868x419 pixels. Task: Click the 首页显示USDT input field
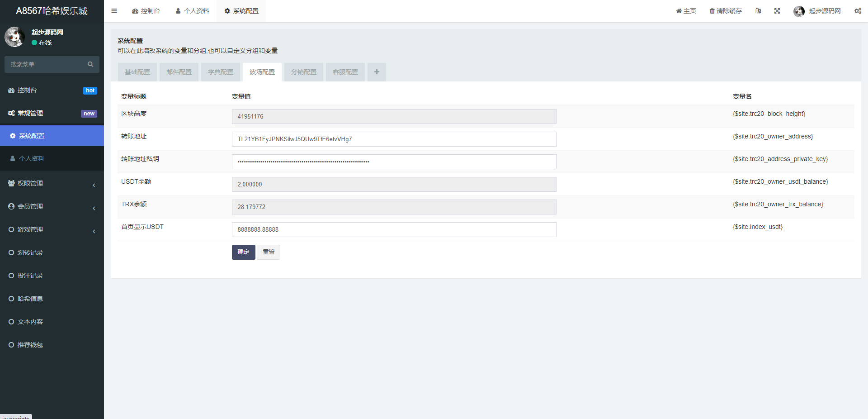coord(394,229)
